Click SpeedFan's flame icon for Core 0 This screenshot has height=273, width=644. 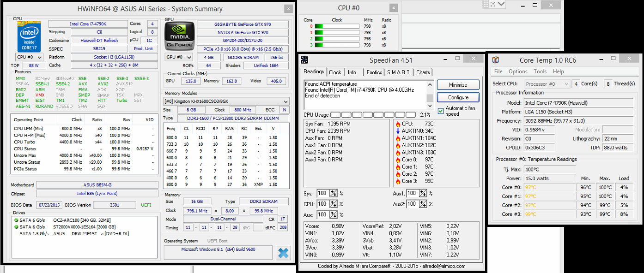point(398,160)
